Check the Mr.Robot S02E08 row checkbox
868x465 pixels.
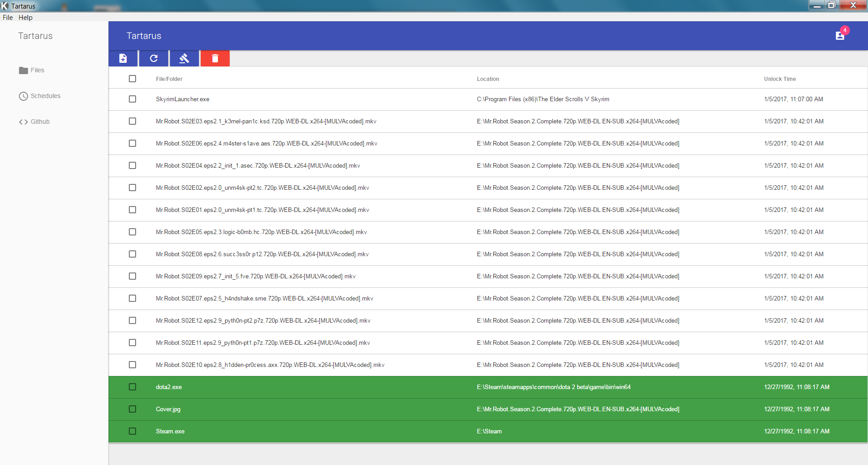(x=132, y=254)
